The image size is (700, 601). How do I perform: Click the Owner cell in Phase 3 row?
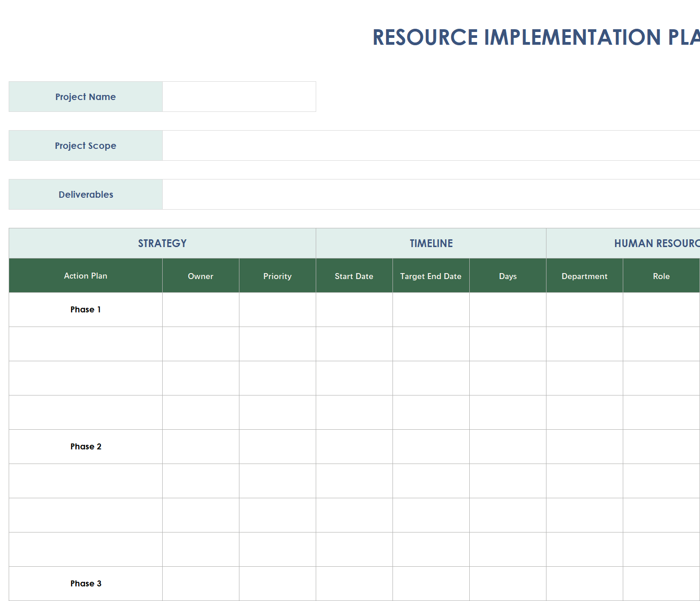pos(201,584)
